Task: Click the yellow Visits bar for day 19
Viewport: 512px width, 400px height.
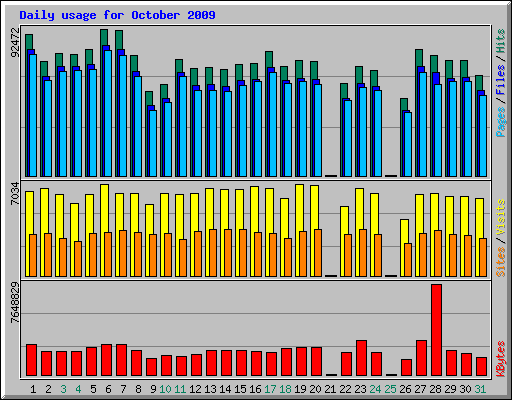Action: [x=298, y=208]
